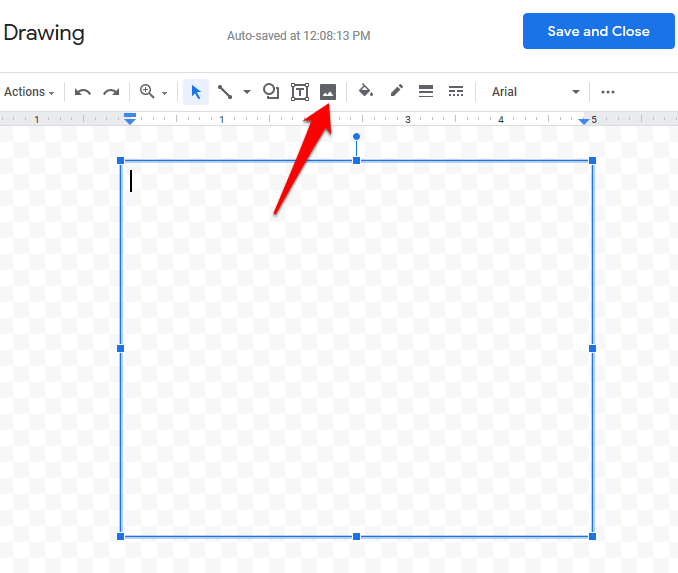Click the Undo arrow icon
678x573 pixels.
83,92
